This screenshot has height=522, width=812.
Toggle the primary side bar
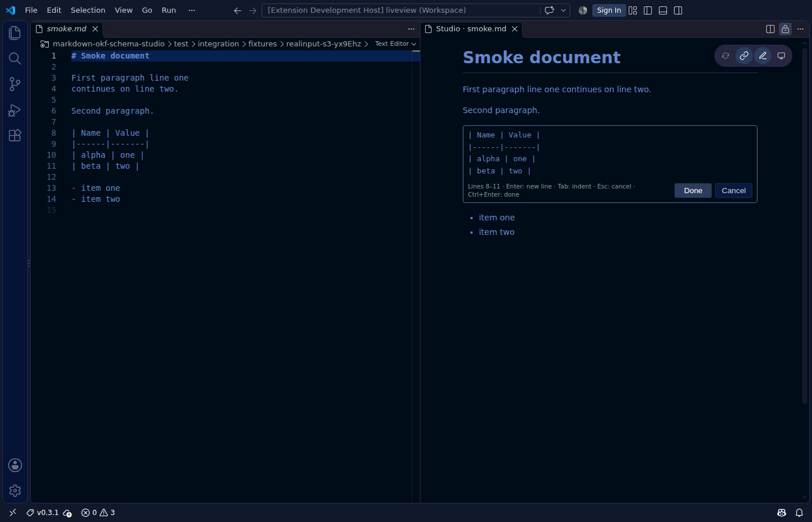click(x=648, y=10)
